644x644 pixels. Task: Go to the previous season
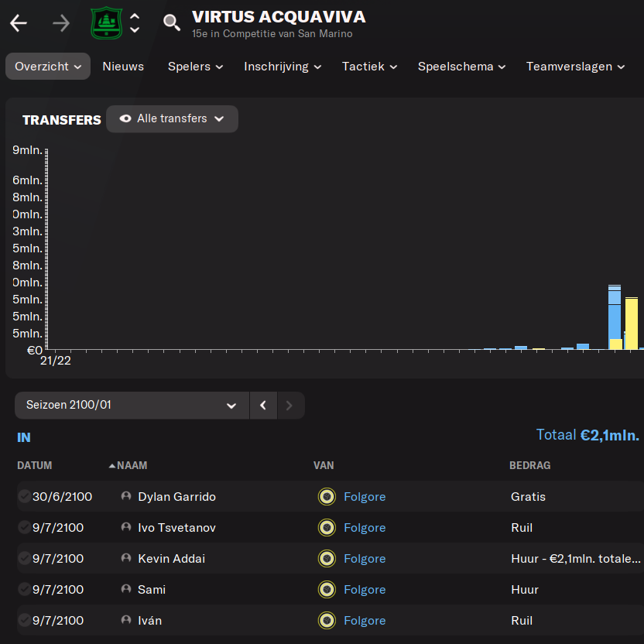point(263,406)
